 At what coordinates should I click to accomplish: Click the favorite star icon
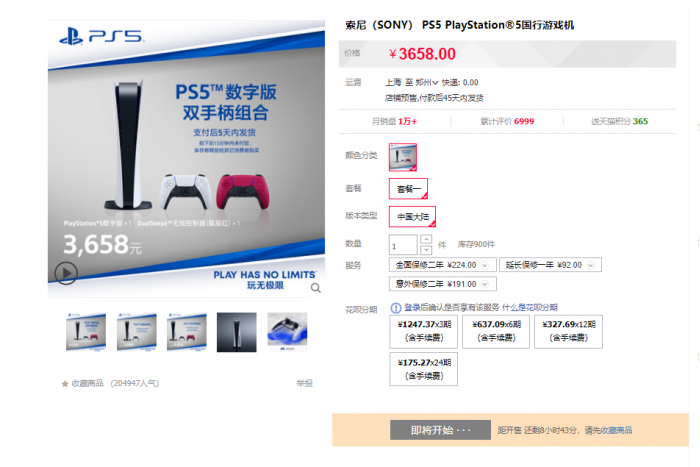[x=65, y=384]
